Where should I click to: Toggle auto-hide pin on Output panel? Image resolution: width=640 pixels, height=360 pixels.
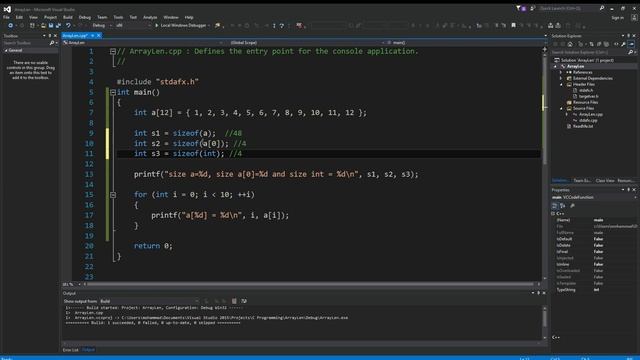538,293
